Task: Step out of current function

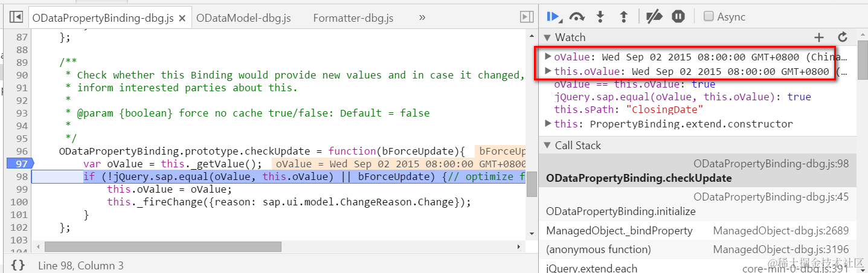Action: (624, 17)
